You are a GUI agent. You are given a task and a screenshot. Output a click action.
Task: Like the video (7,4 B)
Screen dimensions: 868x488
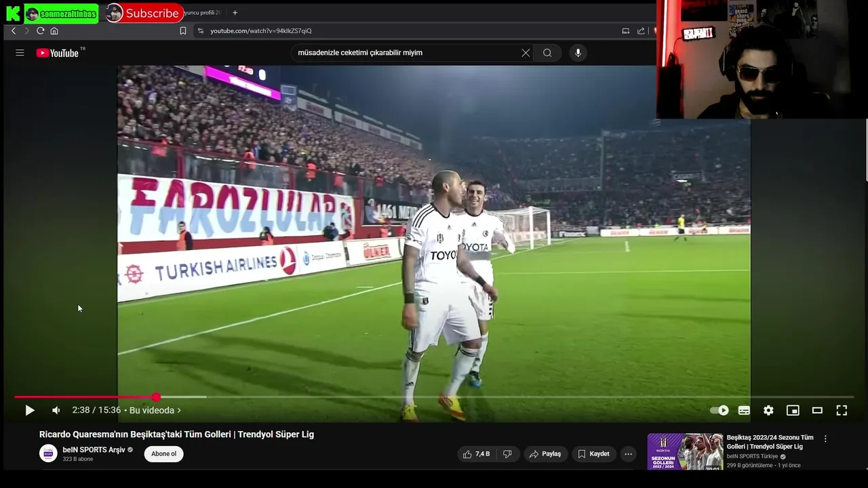pos(476,454)
